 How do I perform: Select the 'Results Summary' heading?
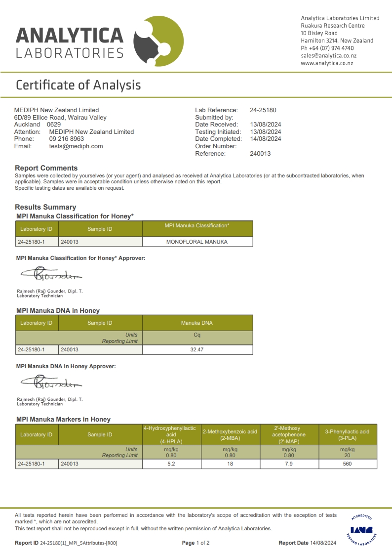pos(45,207)
